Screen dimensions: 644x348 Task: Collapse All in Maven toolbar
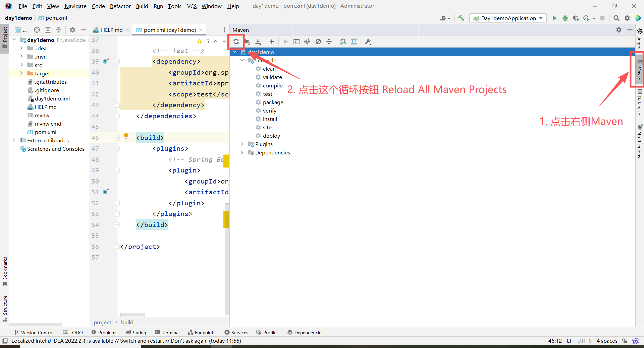[329, 42]
